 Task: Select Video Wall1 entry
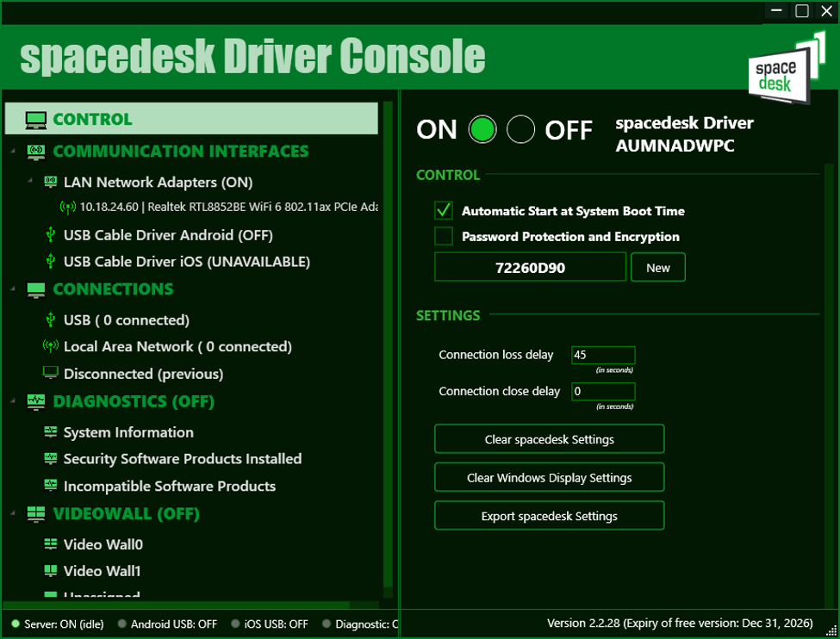103,571
